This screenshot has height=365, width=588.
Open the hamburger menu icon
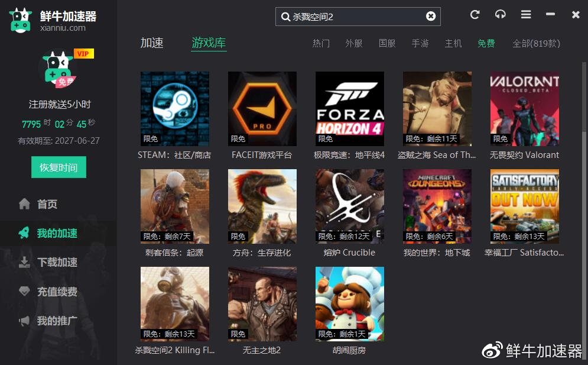[525, 15]
